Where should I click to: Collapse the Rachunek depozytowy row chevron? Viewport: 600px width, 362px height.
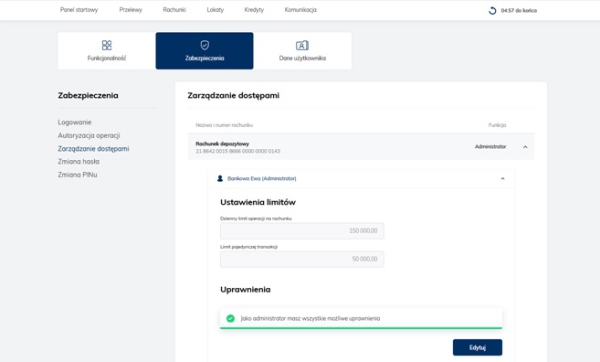pos(525,147)
